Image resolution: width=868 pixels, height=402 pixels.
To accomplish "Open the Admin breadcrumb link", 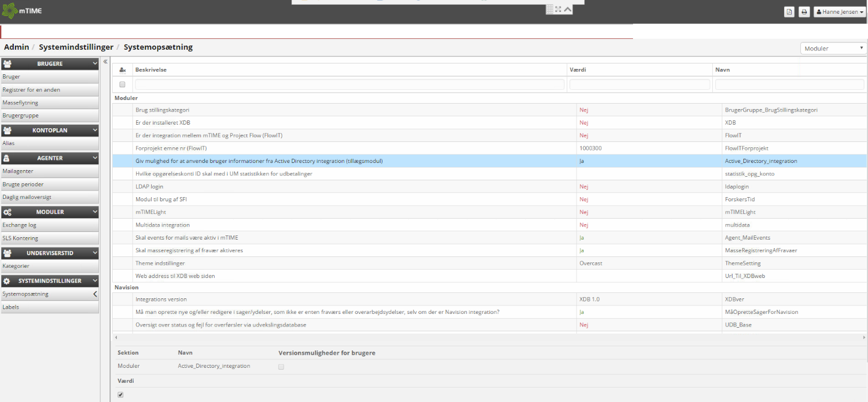I will 16,47.
